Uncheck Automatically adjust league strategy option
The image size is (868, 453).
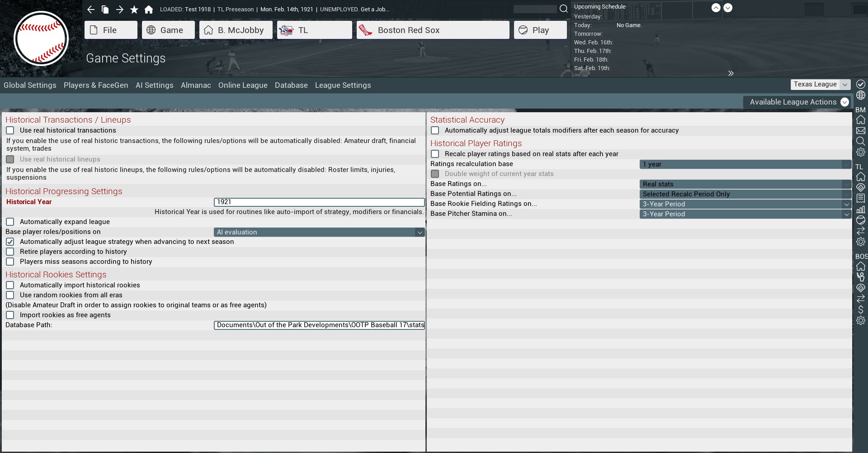[x=10, y=242]
